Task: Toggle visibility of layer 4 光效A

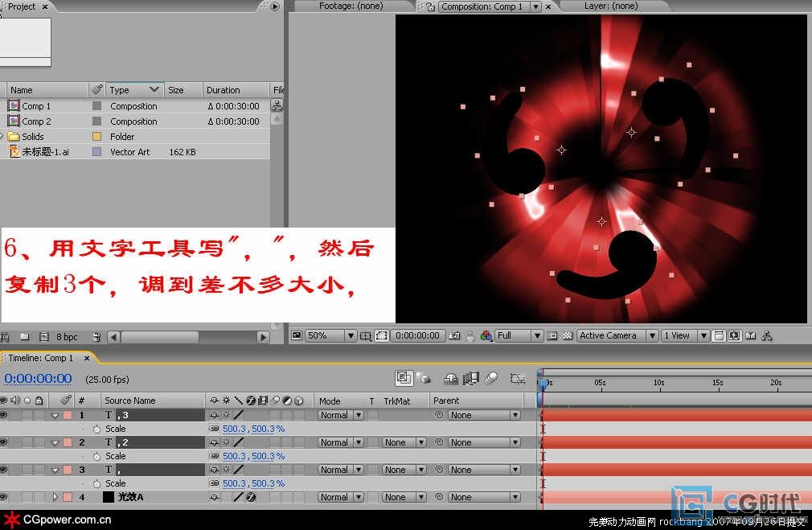Action: (x=4, y=498)
